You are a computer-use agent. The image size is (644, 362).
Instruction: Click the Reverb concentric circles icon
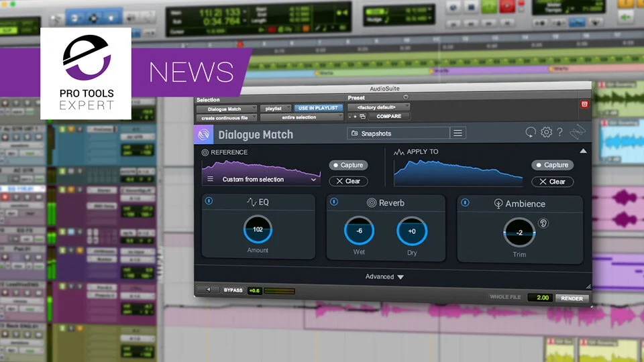(371, 202)
